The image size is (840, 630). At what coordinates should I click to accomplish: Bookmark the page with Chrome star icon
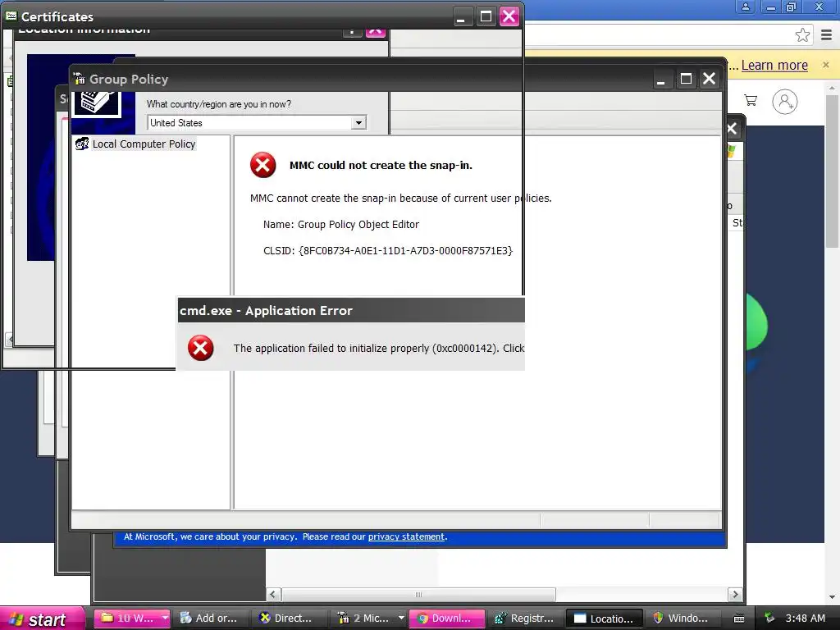click(802, 35)
